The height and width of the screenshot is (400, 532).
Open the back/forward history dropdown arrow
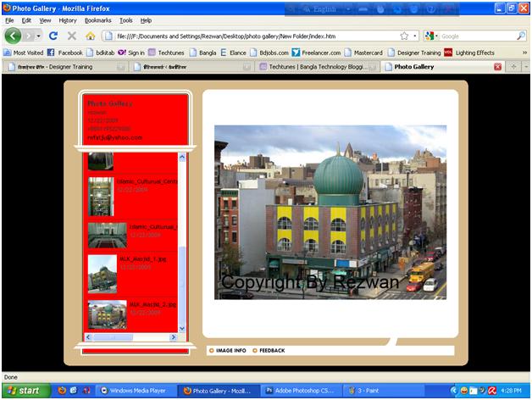pos(39,36)
